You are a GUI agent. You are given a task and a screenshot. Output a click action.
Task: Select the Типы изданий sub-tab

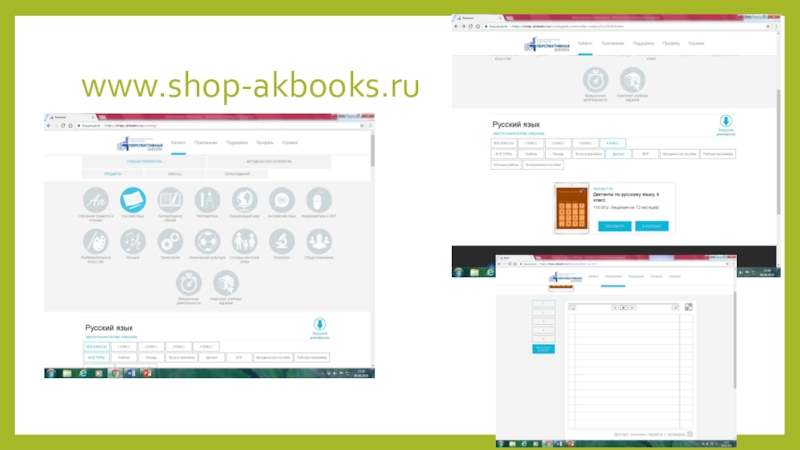click(237, 174)
